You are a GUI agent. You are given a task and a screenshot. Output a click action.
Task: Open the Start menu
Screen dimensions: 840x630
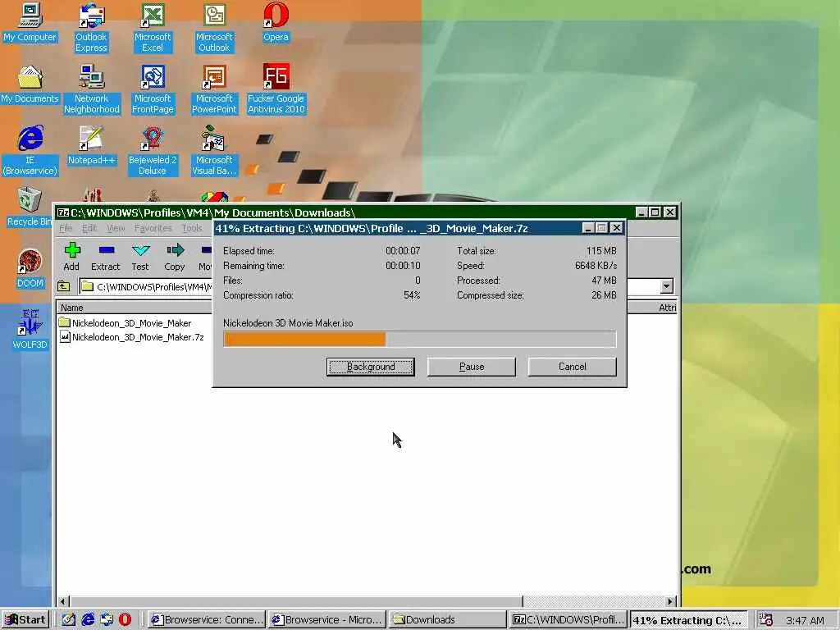coord(25,620)
